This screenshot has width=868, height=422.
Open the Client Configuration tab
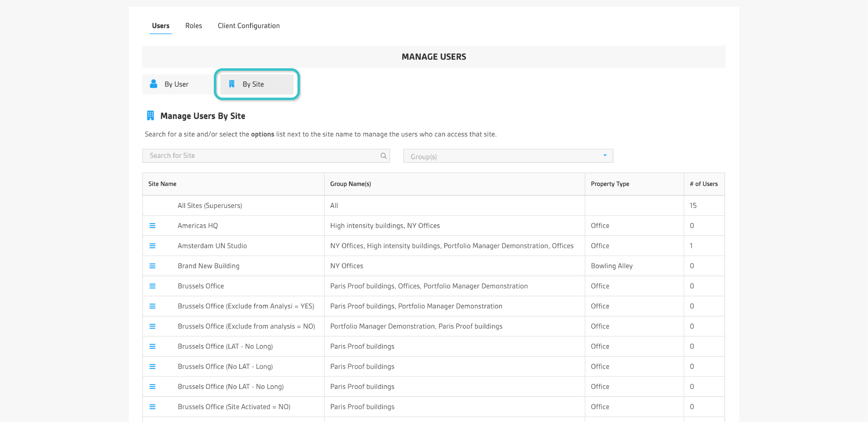249,26
